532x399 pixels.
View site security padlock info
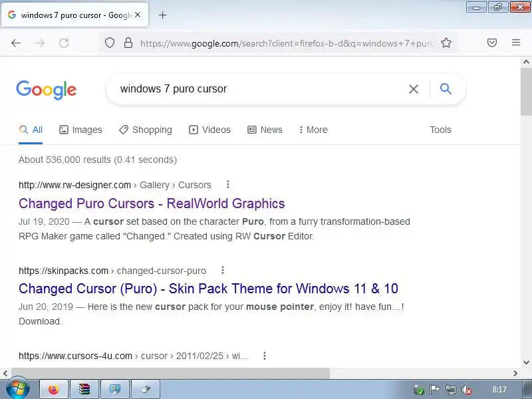tap(128, 43)
